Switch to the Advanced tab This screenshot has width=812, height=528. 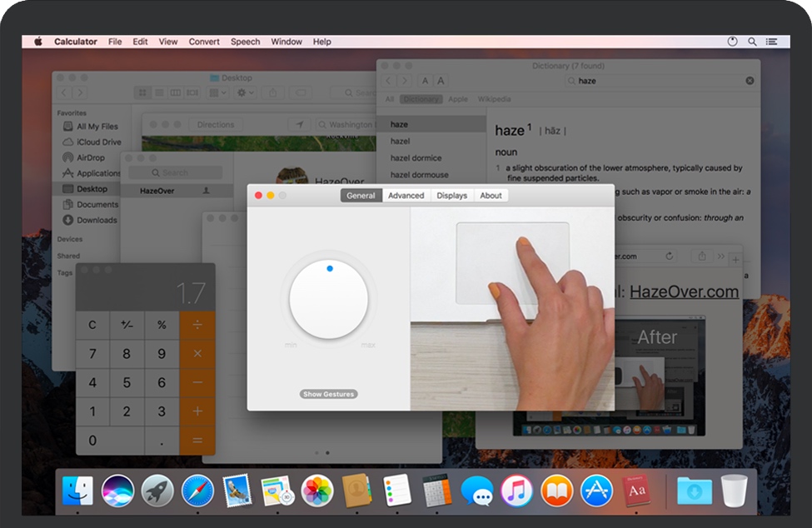point(406,196)
